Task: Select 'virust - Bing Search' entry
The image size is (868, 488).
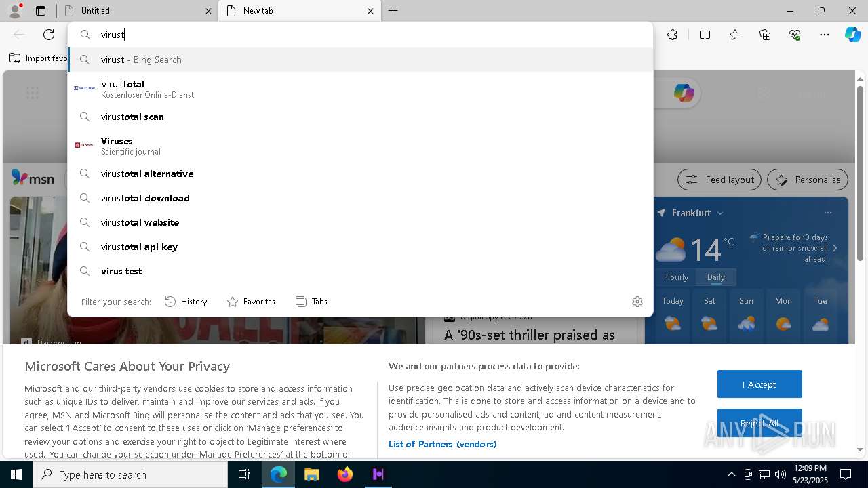Action: pyautogui.click(x=360, y=60)
